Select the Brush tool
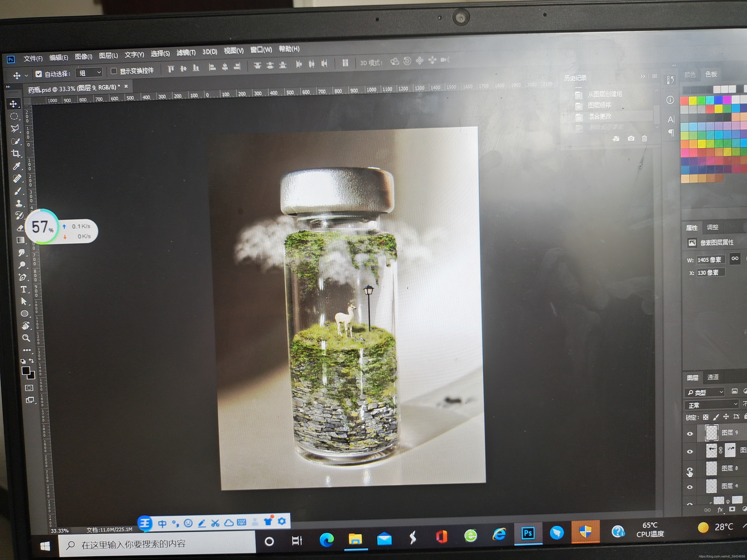The height and width of the screenshot is (560, 747). (18, 191)
